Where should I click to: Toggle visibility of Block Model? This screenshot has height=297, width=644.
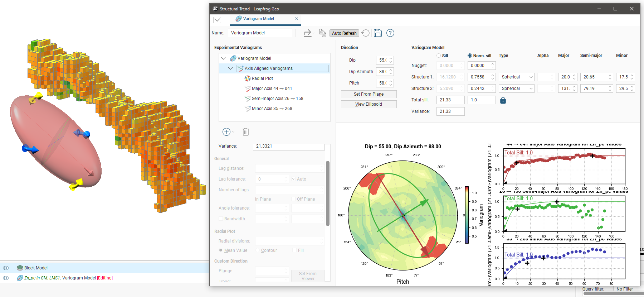point(6,268)
